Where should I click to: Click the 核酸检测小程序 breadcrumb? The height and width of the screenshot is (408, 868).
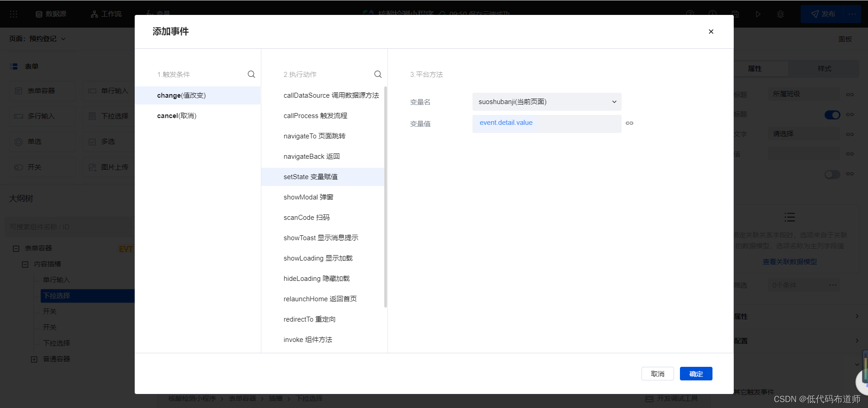(192, 399)
